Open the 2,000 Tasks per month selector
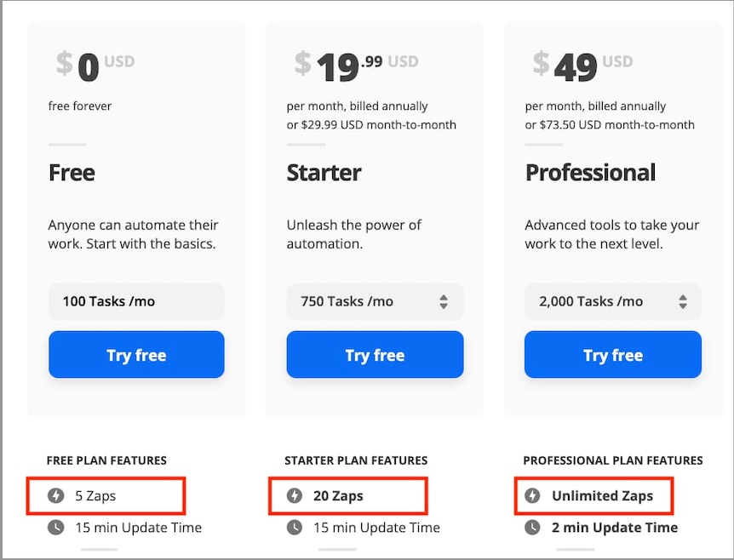Image resolution: width=734 pixels, height=560 pixels. tap(612, 301)
